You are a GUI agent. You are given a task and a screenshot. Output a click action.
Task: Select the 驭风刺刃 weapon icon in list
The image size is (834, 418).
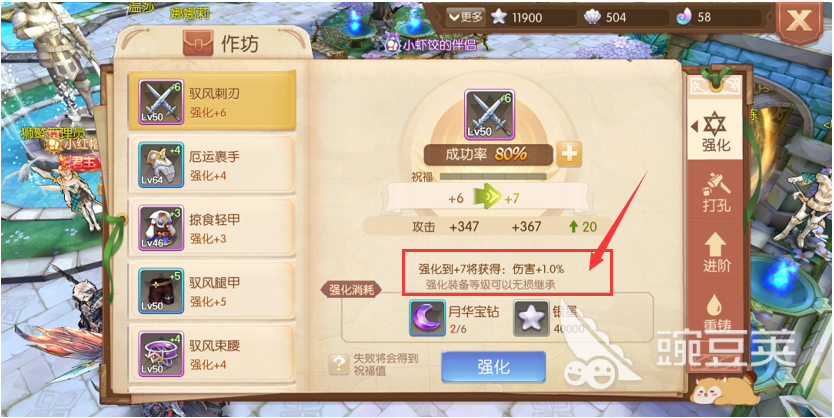point(161,102)
